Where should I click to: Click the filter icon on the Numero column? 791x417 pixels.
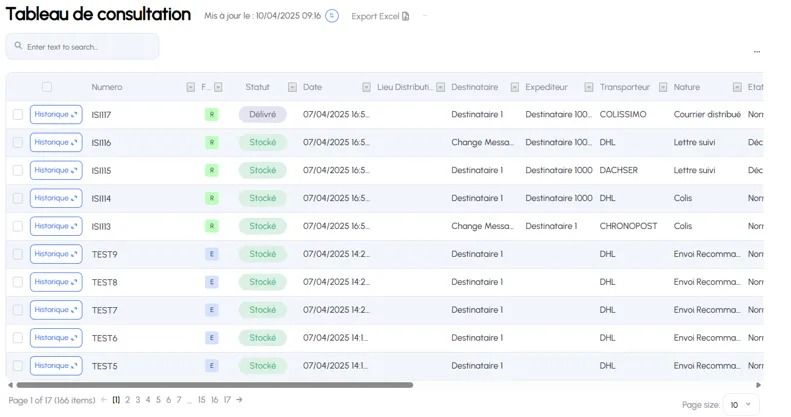[190, 87]
